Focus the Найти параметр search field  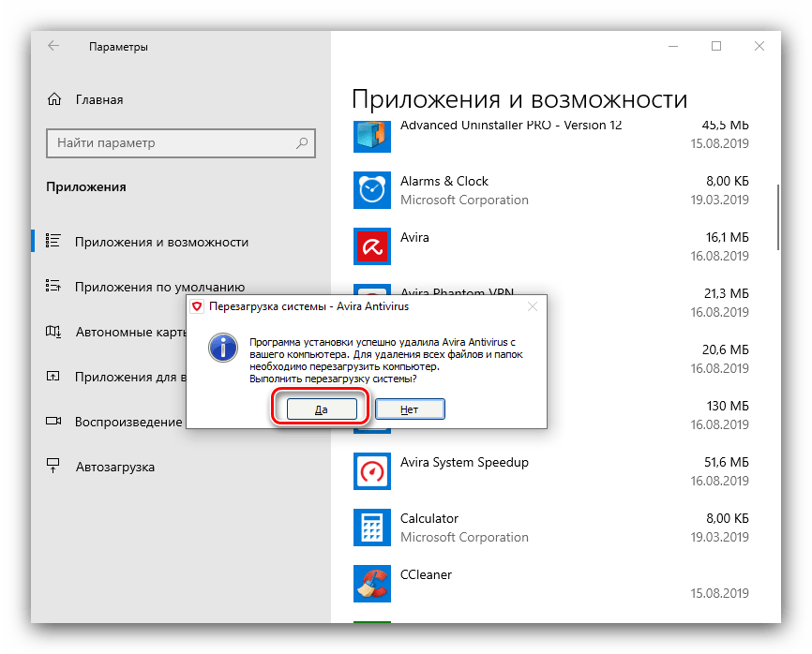[169, 143]
